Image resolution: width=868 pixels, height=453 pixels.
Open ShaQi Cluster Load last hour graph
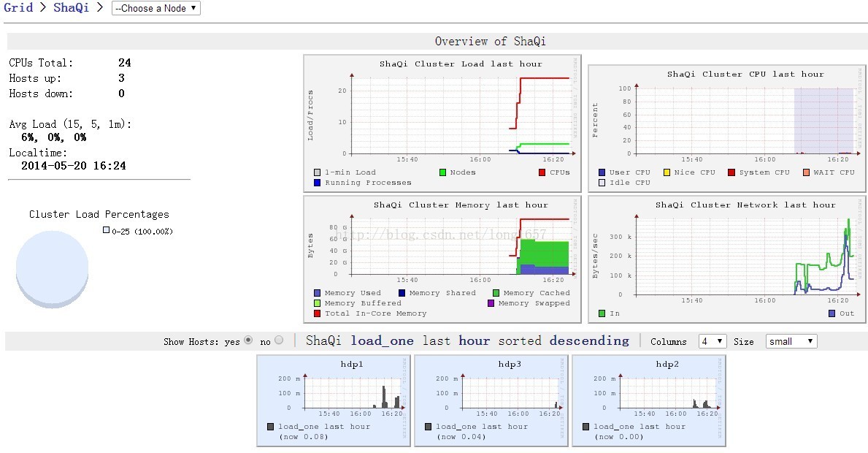(x=442, y=123)
